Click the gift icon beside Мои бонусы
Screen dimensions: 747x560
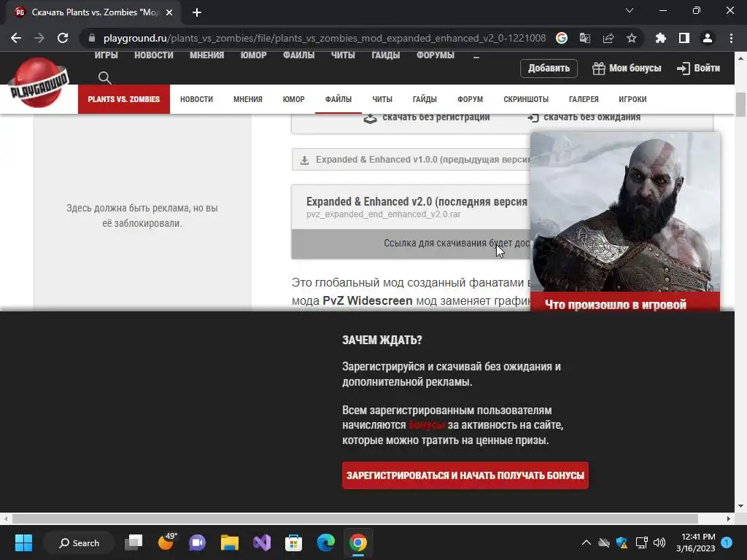598,68
